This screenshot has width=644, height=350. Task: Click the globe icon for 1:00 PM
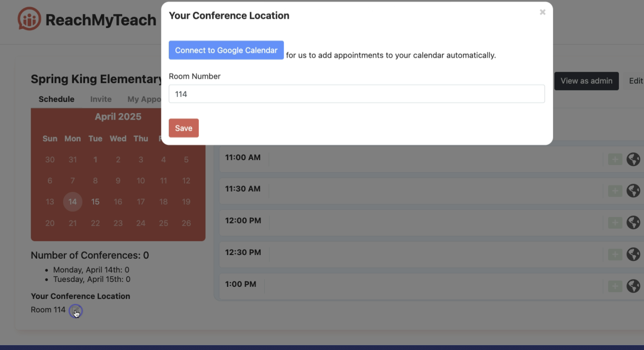pos(633,286)
